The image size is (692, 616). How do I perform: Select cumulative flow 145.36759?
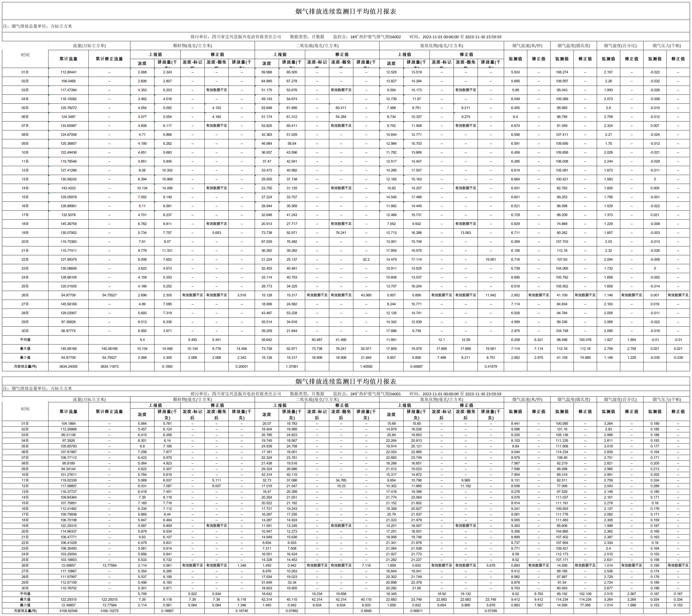point(68,224)
